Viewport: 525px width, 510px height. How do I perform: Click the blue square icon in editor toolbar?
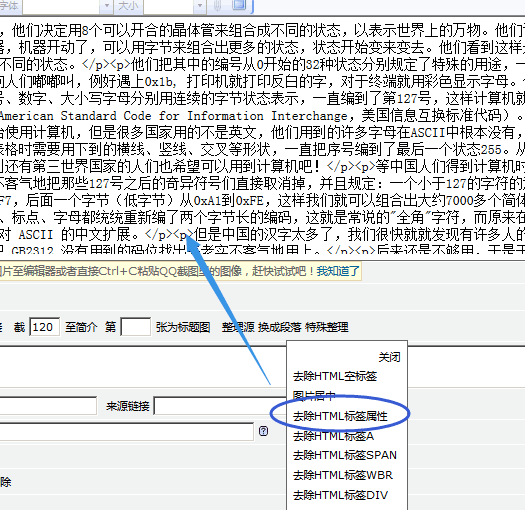[x=239, y=5]
